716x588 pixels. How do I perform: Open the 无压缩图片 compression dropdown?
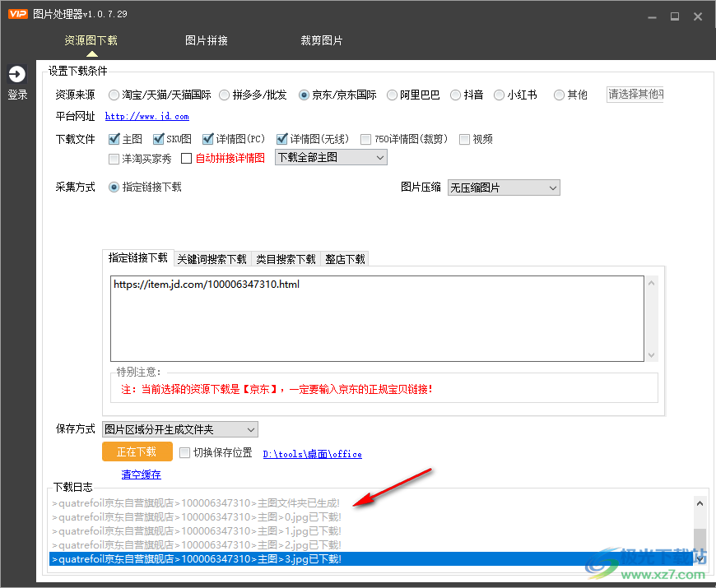(503, 188)
